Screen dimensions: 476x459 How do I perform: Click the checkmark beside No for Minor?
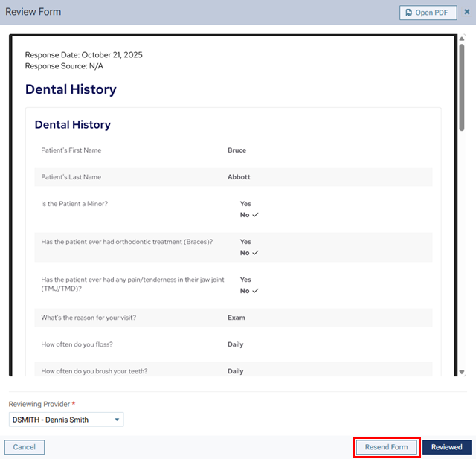(255, 215)
